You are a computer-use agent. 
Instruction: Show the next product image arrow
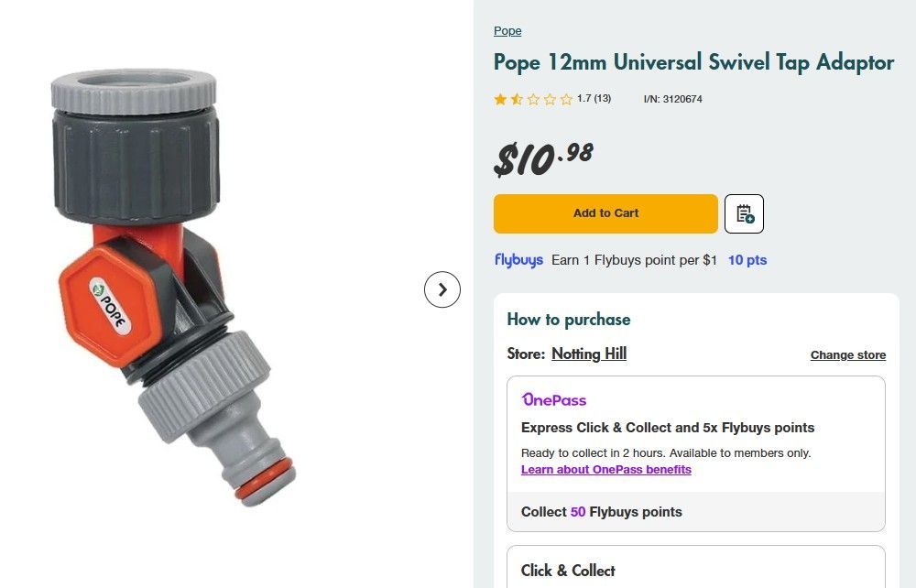click(442, 290)
